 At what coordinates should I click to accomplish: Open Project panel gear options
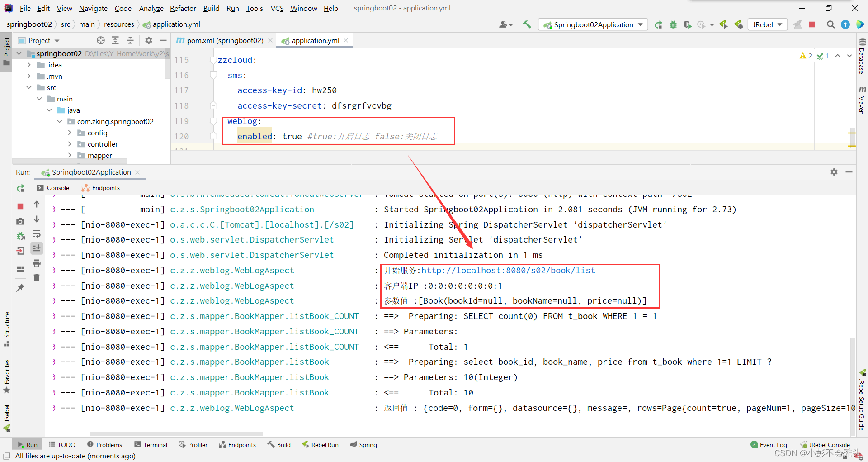coord(149,40)
